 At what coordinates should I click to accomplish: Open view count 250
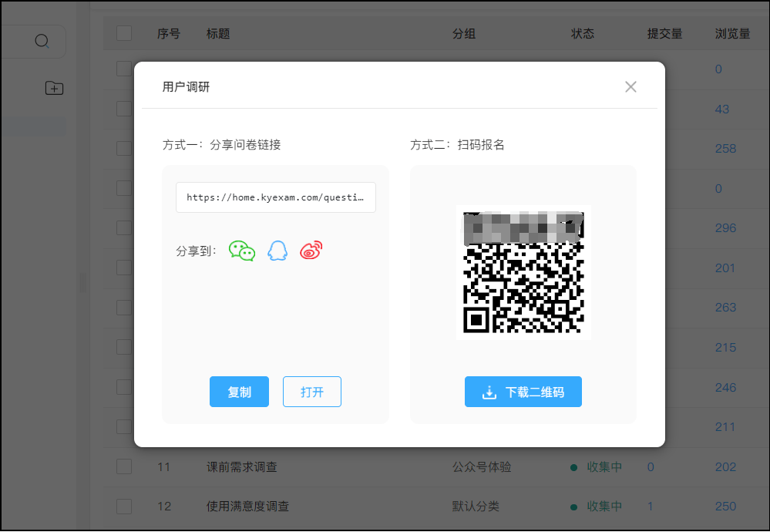725,506
